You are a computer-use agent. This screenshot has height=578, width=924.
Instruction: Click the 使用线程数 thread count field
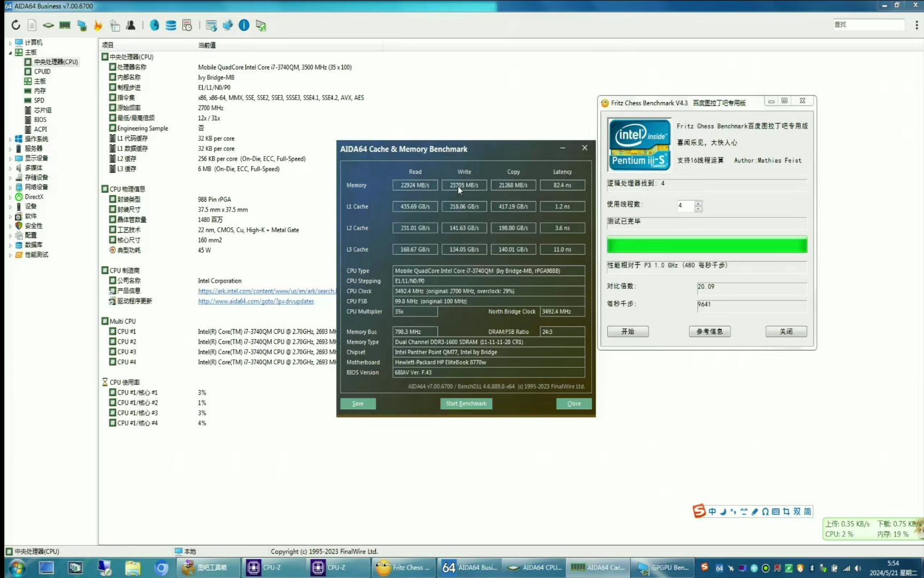[686, 206]
